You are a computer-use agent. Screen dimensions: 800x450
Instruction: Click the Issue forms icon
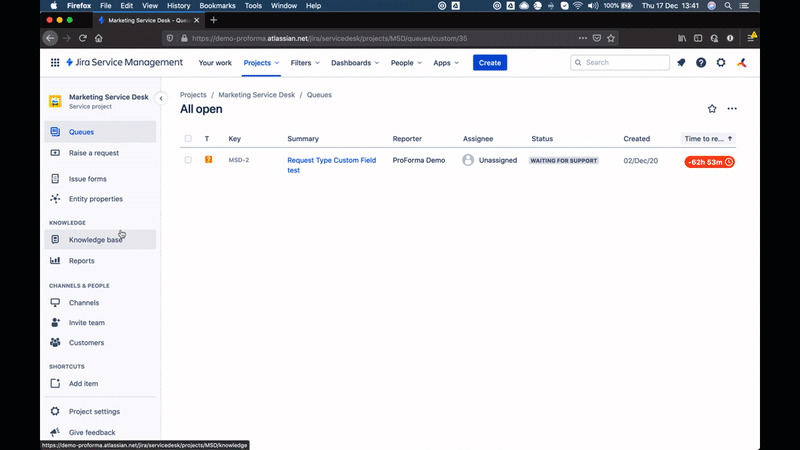tap(55, 179)
